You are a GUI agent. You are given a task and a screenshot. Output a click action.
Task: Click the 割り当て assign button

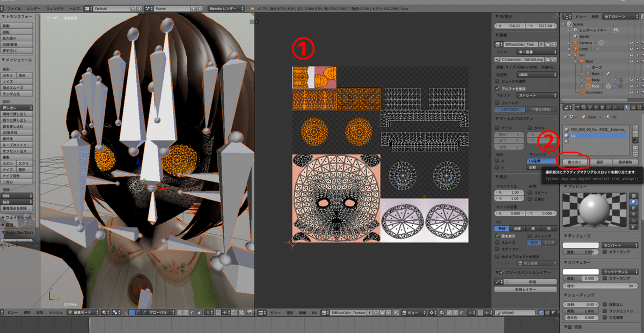pos(575,161)
